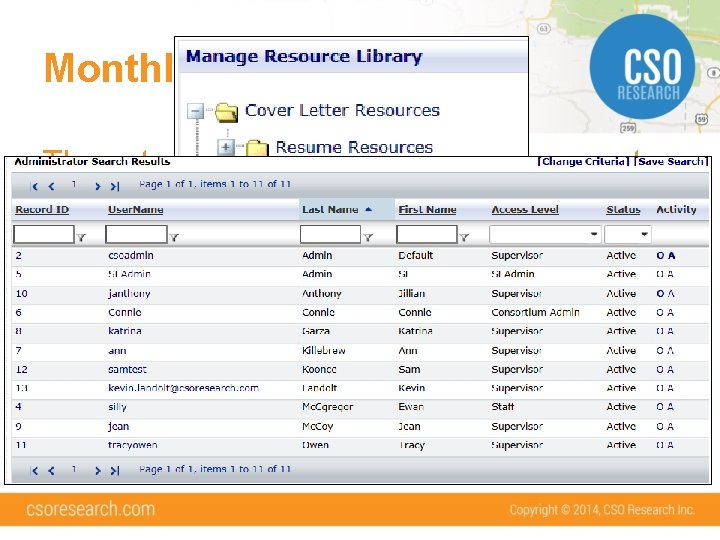Screen dimensions: 720x540
Task: Open filter options for Record ID column
Action: pyautogui.click(x=81, y=237)
